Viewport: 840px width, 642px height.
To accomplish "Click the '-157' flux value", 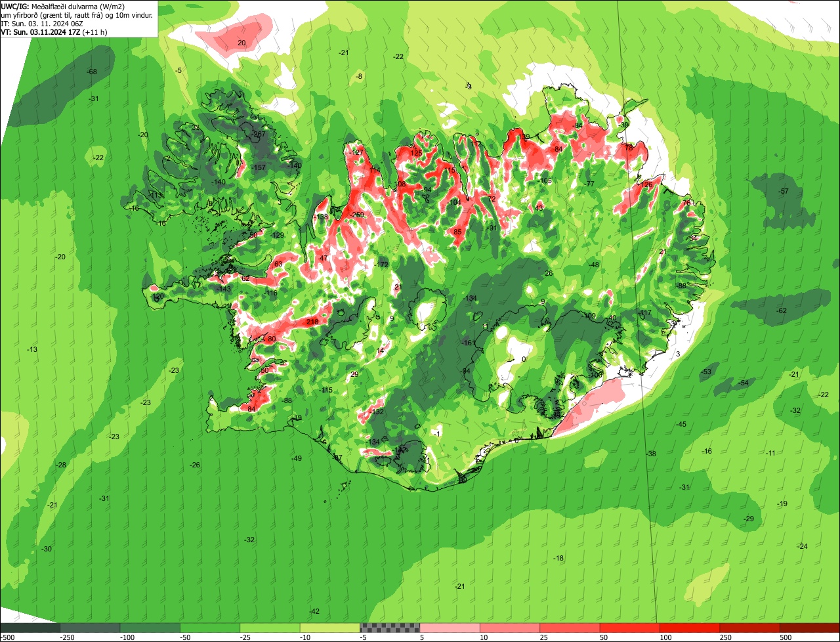I will [259, 168].
